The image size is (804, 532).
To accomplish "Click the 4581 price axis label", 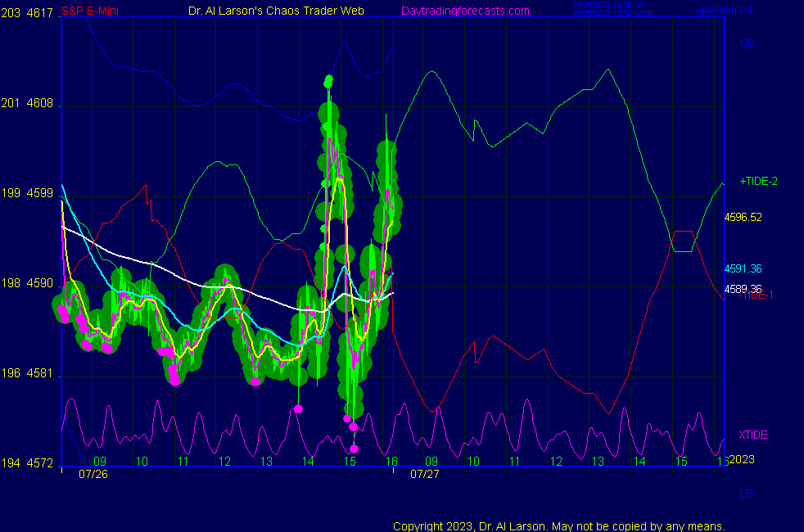I will pyautogui.click(x=40, y=374).
